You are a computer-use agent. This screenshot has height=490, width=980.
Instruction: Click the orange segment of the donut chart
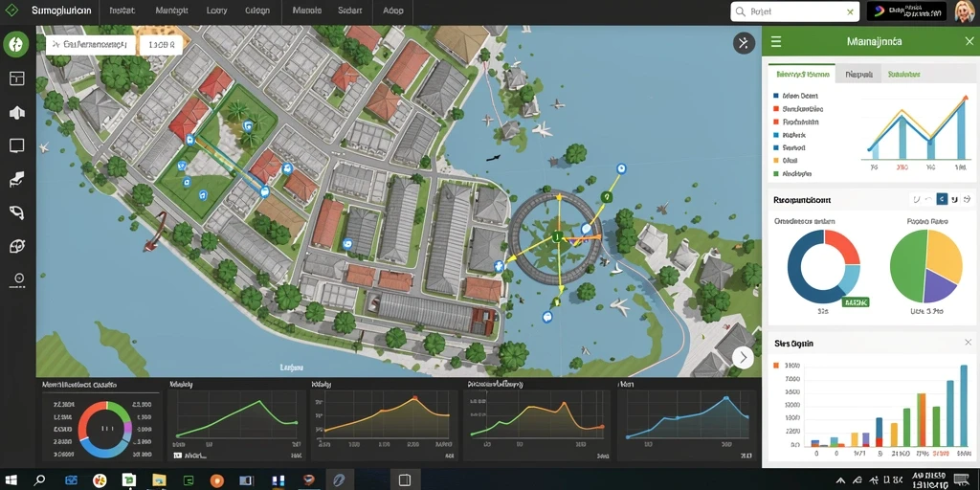(x=842, y=246)
